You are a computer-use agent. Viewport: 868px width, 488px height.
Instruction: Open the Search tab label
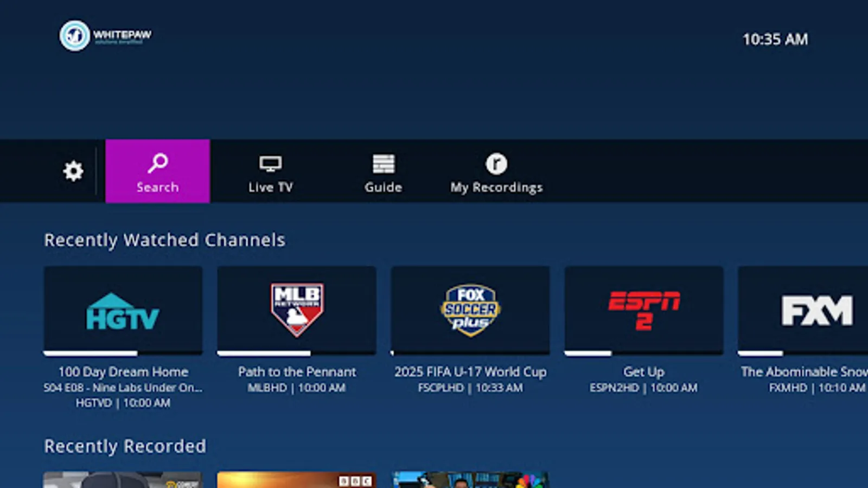tap(158, 187)
